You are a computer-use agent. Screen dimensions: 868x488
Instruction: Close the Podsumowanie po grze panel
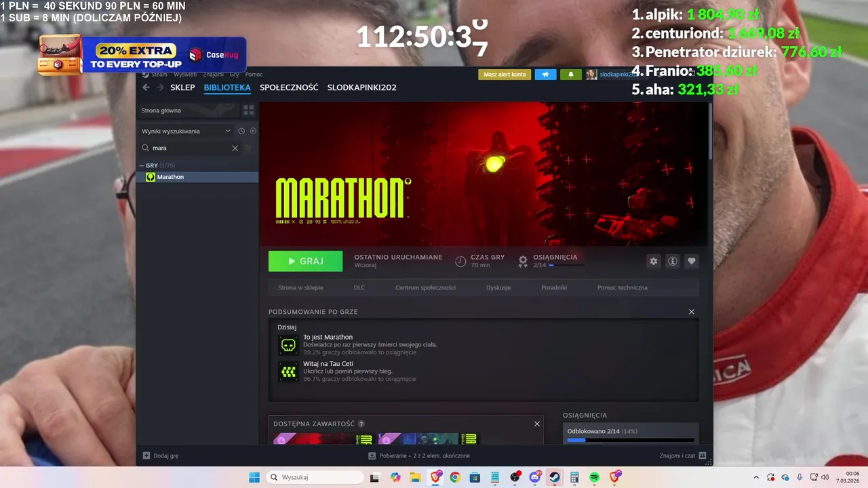point(692,312)
